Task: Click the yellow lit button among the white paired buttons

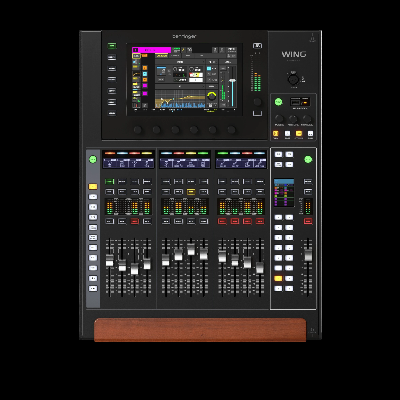Action: [278, 278]
